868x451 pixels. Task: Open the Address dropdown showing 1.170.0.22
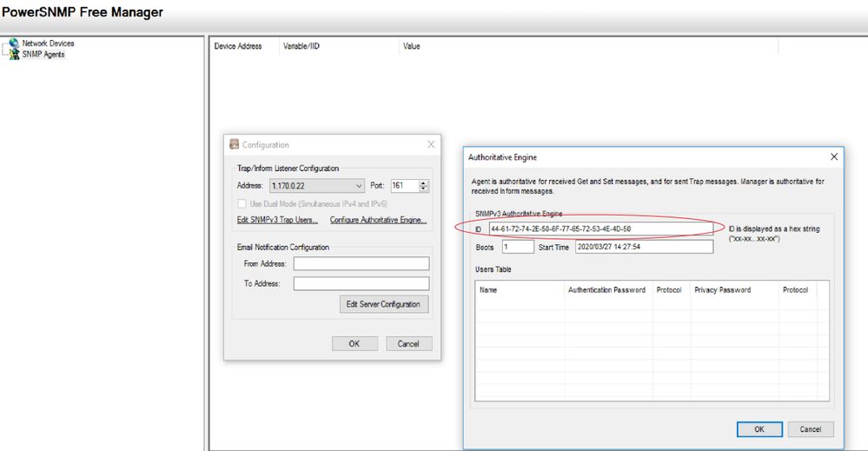316,186
